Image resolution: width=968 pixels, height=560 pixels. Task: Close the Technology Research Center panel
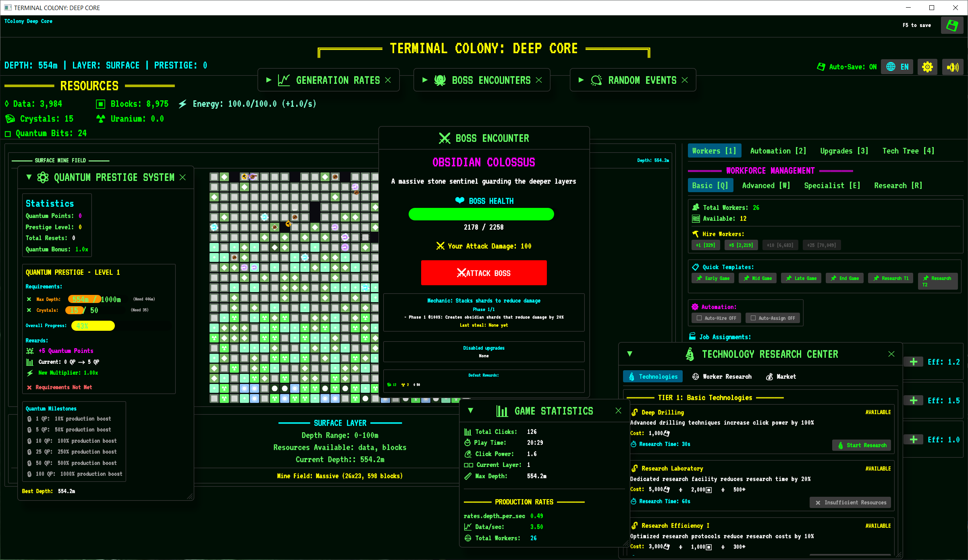(x=891, y=354)
